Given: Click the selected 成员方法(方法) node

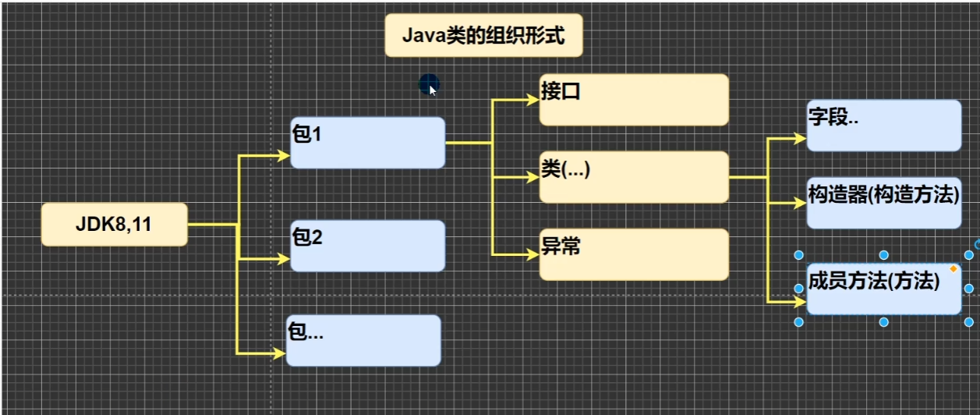Looking at the screenshot, I should click(884, 289).
